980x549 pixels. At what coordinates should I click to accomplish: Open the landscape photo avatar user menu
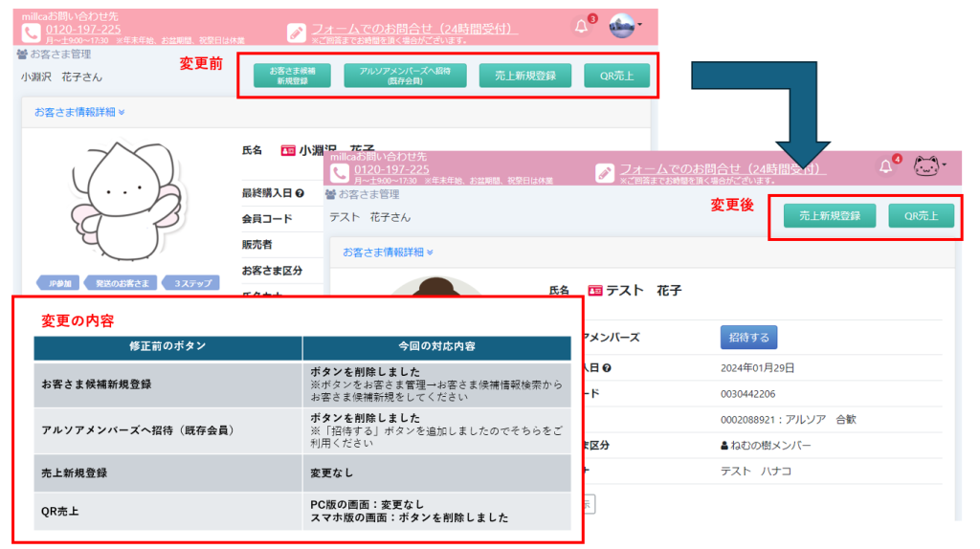623,26
